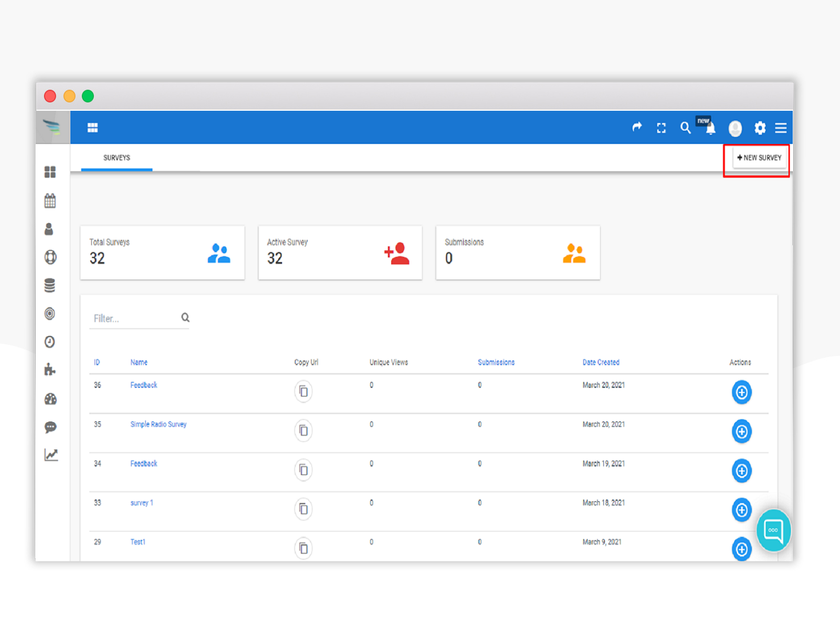840x630 pixels.
Task: Copy URL of Feedback survey ID 36
Action: point(303,391)
